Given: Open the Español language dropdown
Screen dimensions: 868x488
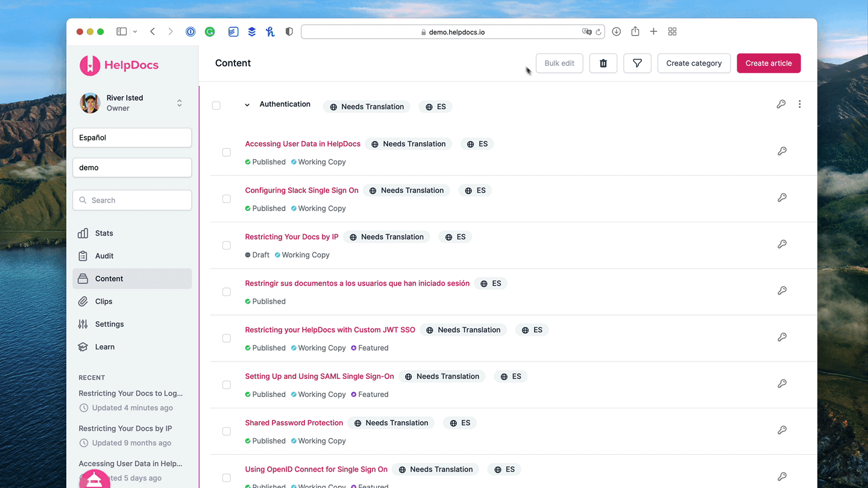Looking at the screenshot, I should 132,137.
